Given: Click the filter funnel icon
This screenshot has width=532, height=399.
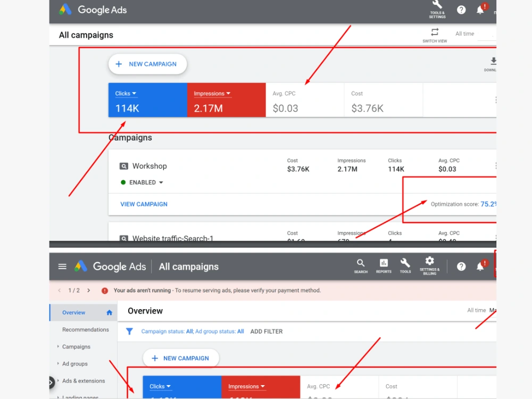Looking at the screenshot, I should [129, 331].
